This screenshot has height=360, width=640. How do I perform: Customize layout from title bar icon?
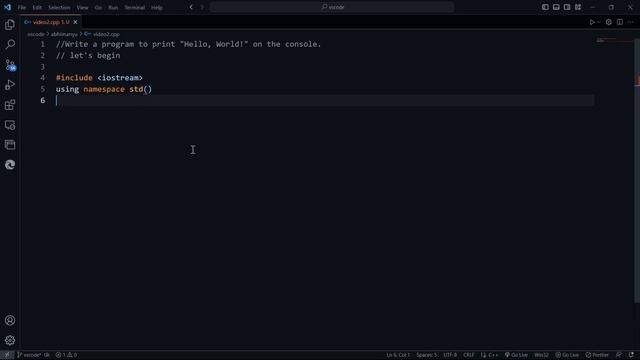click(578, 7)
